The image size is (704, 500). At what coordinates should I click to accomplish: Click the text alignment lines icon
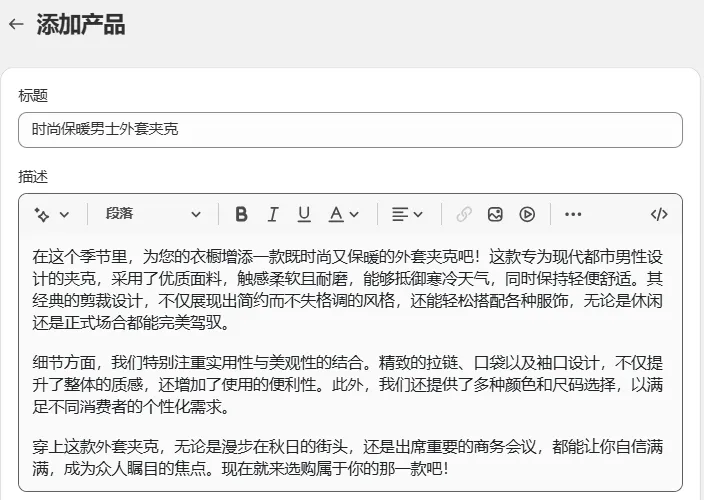point(399,214)
